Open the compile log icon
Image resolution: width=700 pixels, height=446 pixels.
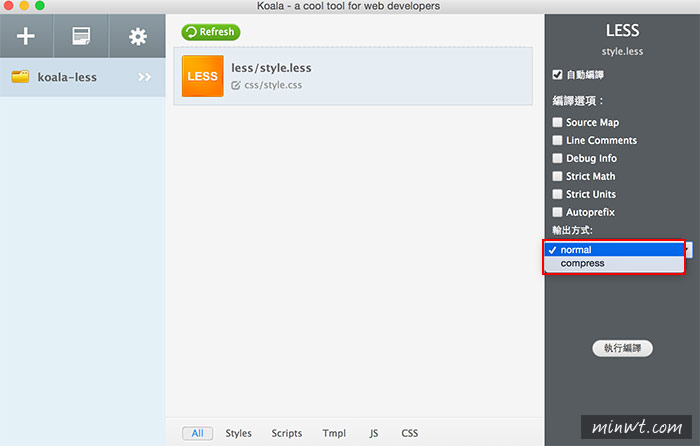(x=81, y=36)
